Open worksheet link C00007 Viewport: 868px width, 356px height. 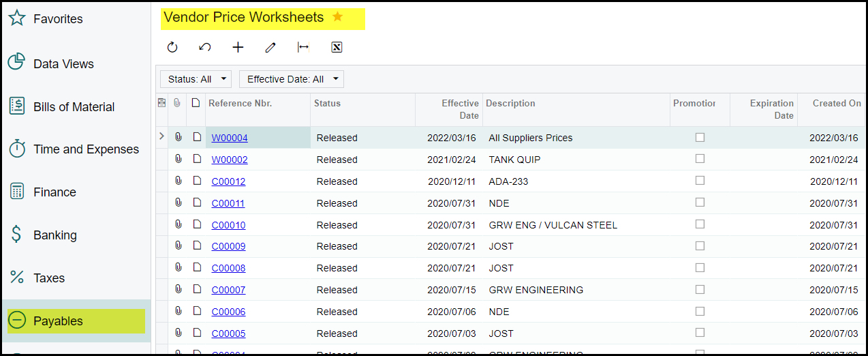point(228,290)
